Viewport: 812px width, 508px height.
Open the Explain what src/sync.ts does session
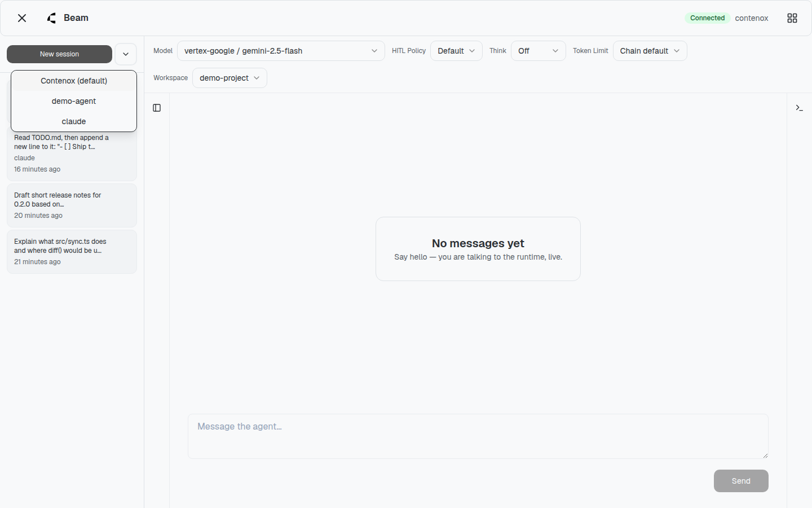(x=72, y=252)
